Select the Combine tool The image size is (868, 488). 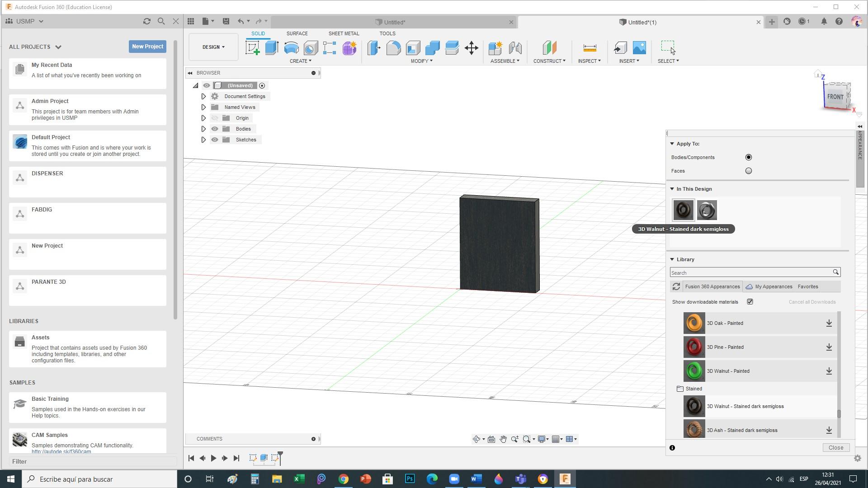pos(432,48)
